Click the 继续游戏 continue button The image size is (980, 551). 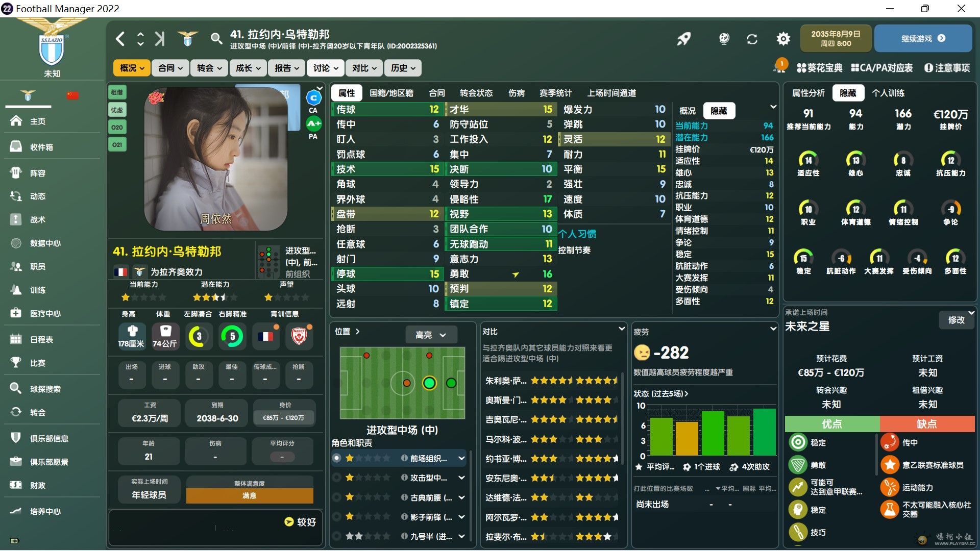[923, 38]
